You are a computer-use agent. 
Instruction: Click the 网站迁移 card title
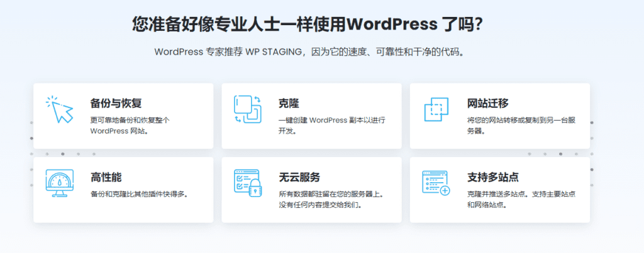(x=487, y=104)
